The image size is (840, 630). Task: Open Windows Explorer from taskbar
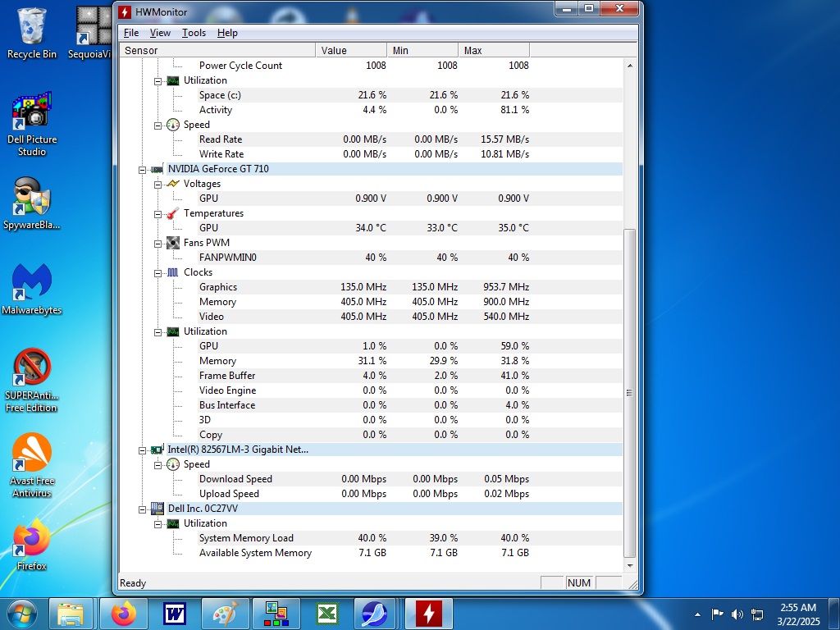pos(71,614)
